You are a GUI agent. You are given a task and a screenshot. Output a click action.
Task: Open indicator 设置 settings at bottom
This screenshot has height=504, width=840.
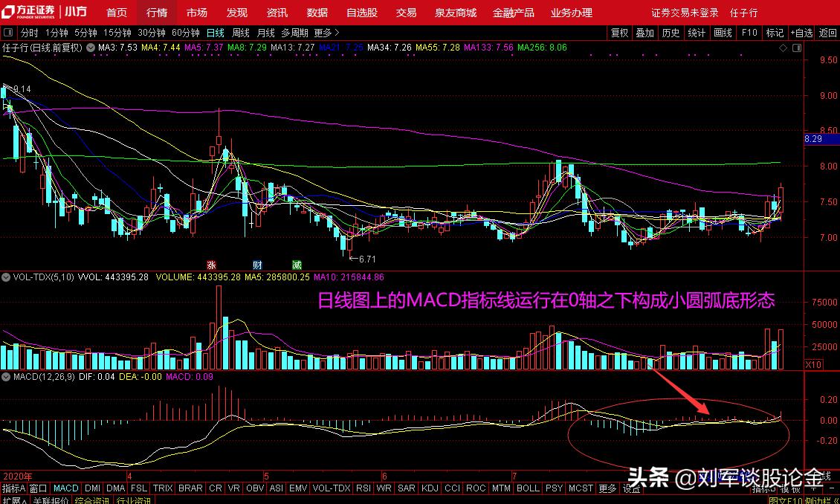633,488
